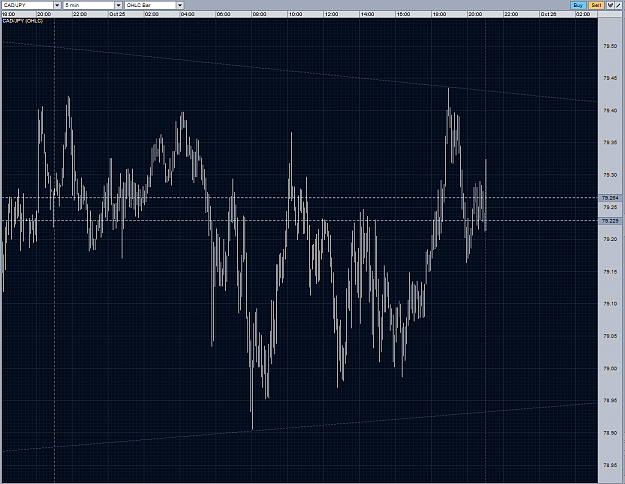Click the 79.229 price marker on axis
625x484 pixels.
[x=610, y=221]
